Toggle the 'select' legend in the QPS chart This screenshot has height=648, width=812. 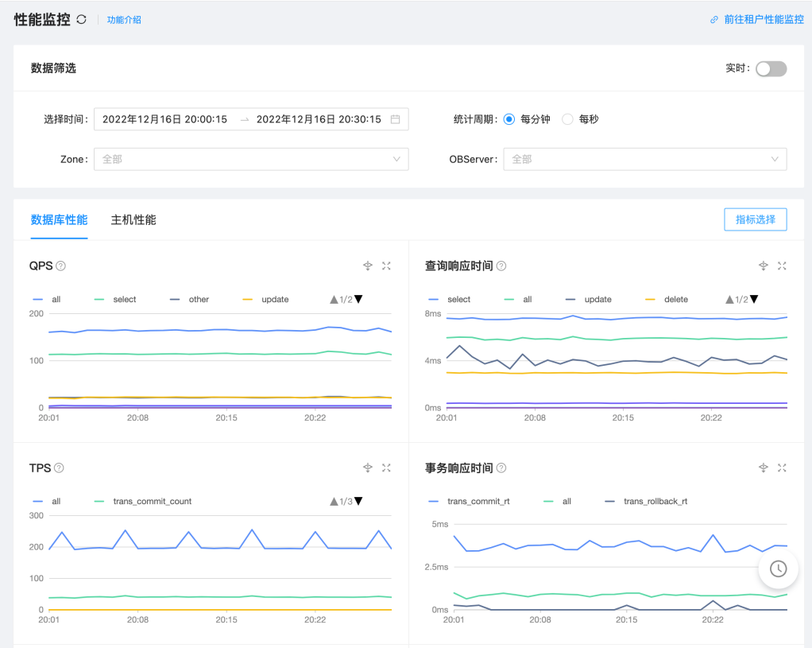115,300
